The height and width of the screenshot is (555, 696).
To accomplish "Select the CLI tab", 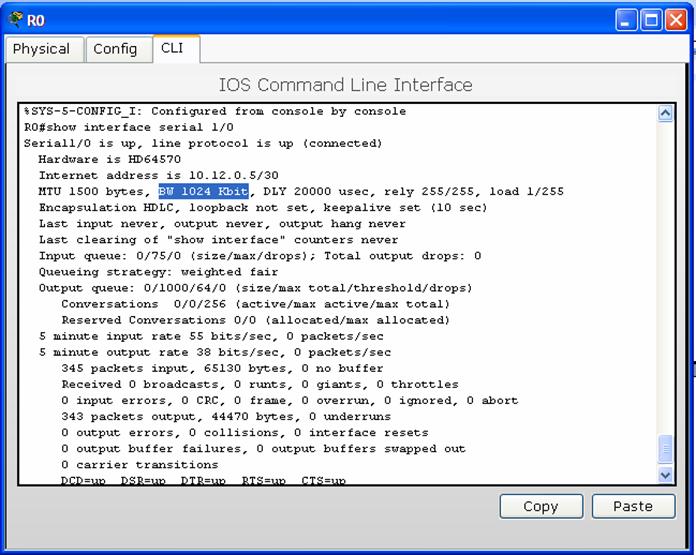I will point(172,49).
